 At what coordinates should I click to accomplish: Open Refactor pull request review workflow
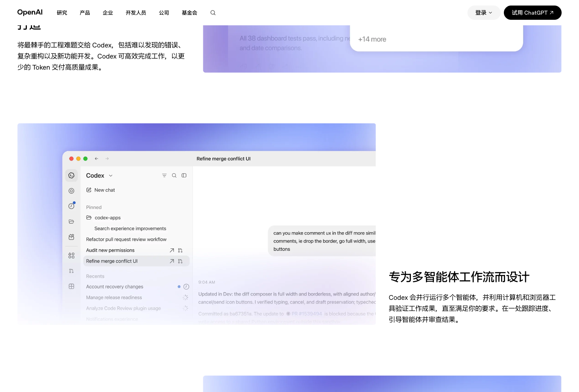(x=126, y=239)
